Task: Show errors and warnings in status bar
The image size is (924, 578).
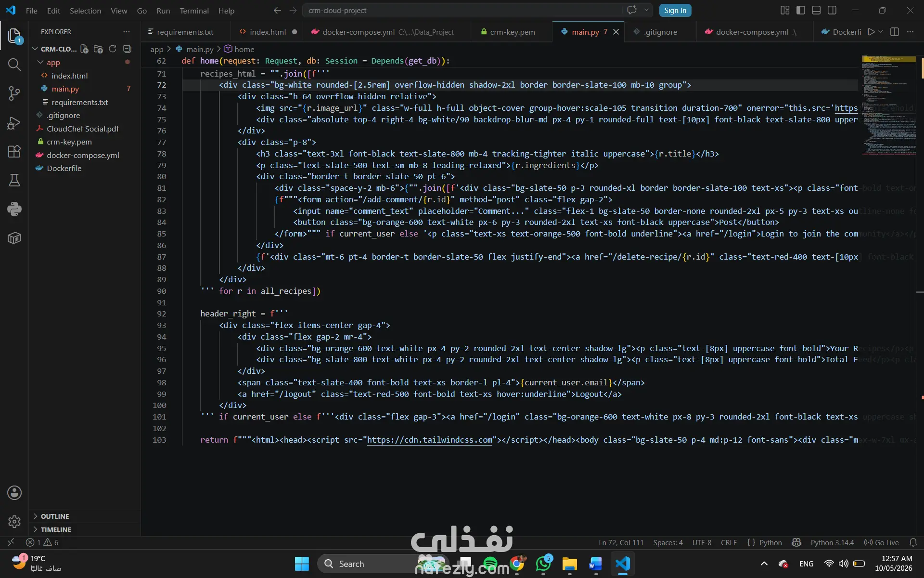Action: click(x=42, y=542)
